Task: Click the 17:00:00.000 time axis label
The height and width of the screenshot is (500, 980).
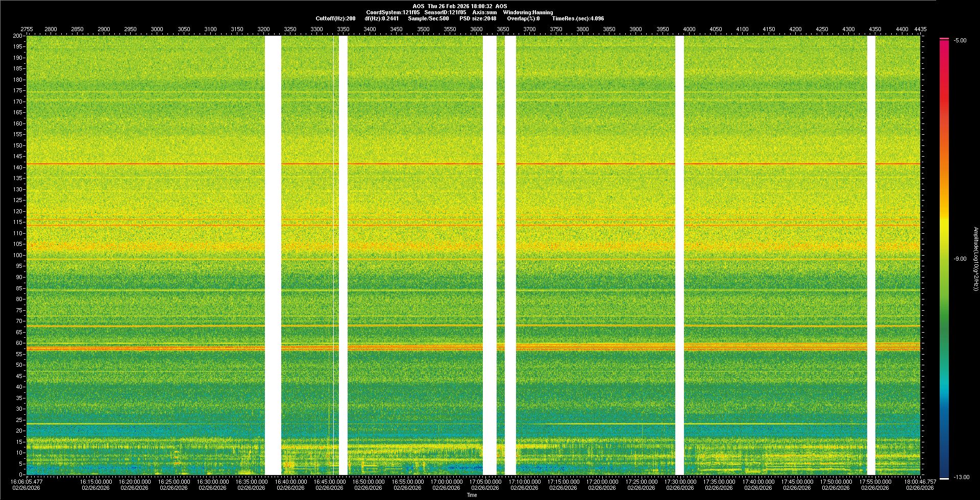Action: [446, 482]
